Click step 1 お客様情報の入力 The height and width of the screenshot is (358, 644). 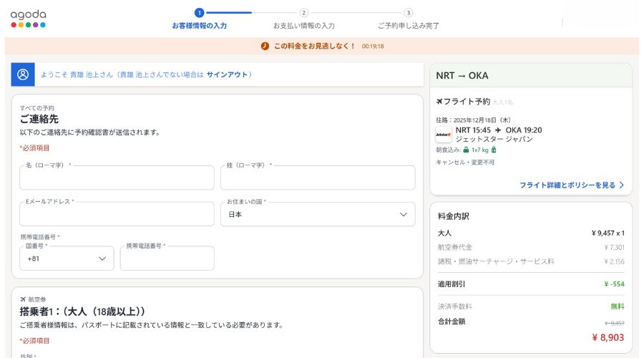coord(199,19)
